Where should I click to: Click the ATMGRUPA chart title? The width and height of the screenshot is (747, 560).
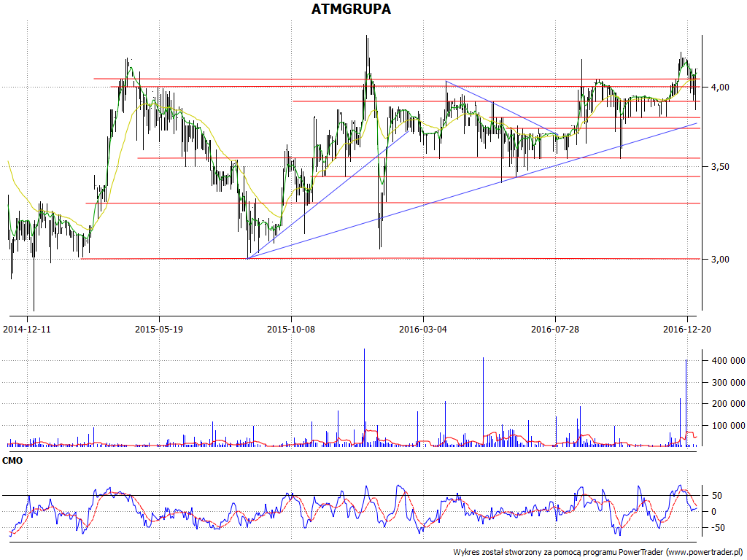point(351,9)
